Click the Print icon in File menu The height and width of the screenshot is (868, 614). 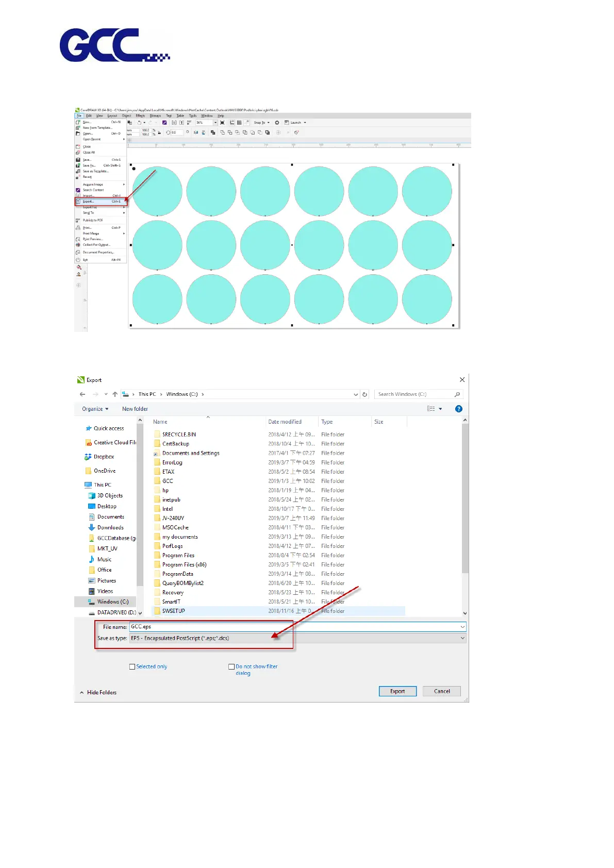(x=78, y=227)
